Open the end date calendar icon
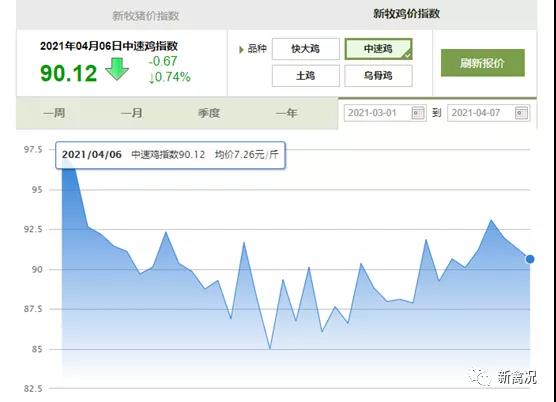556x402 pixels. point(522,113)
